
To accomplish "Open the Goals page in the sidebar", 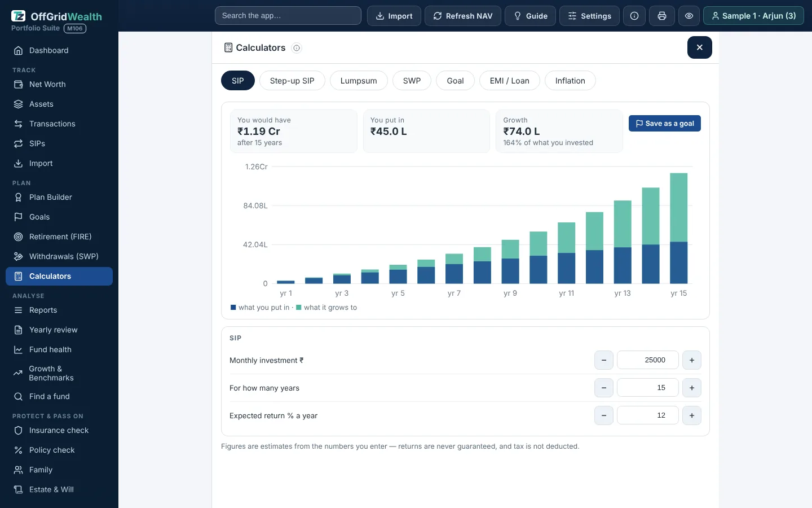I will point(59,217).
